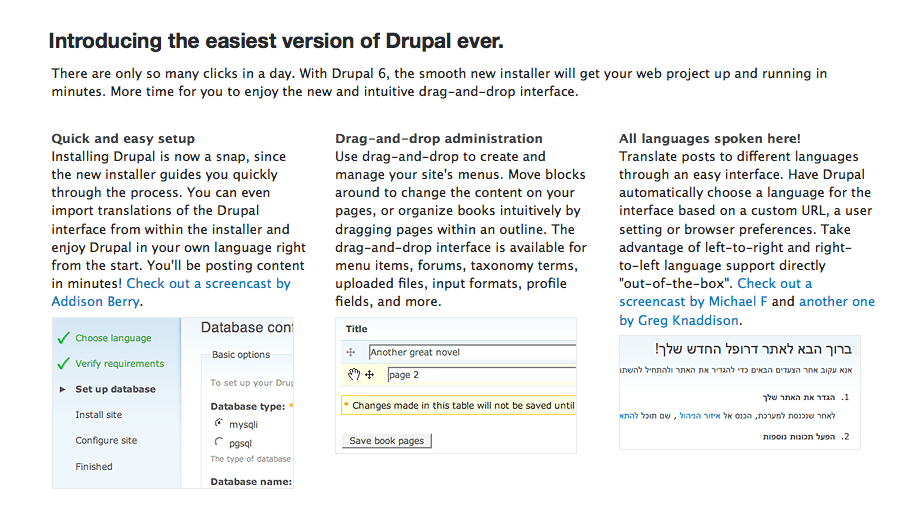914x519 pixels.
Task: Select the mysql database type radio button
Action: pyautogui.click(x=219, y=423)
